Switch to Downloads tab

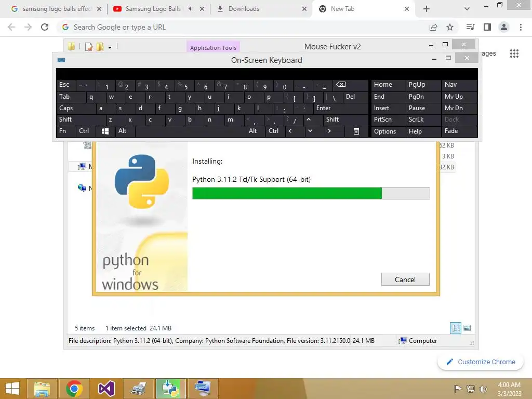[x=261, y=9]
